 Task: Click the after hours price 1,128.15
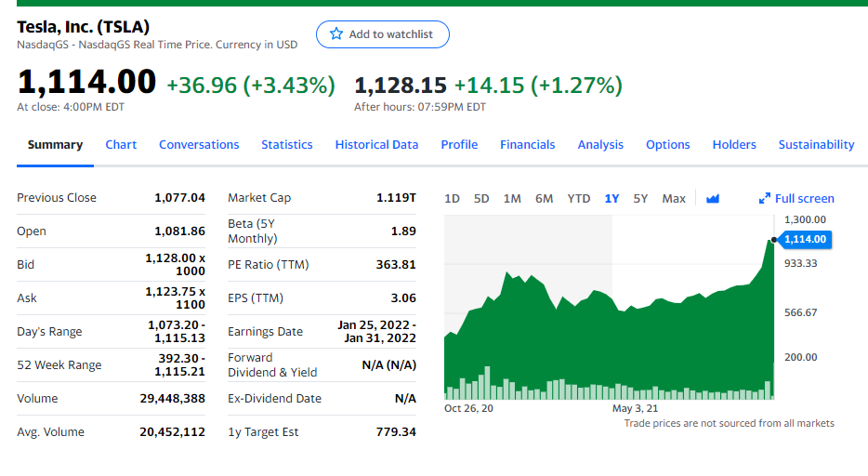point(401,86)
